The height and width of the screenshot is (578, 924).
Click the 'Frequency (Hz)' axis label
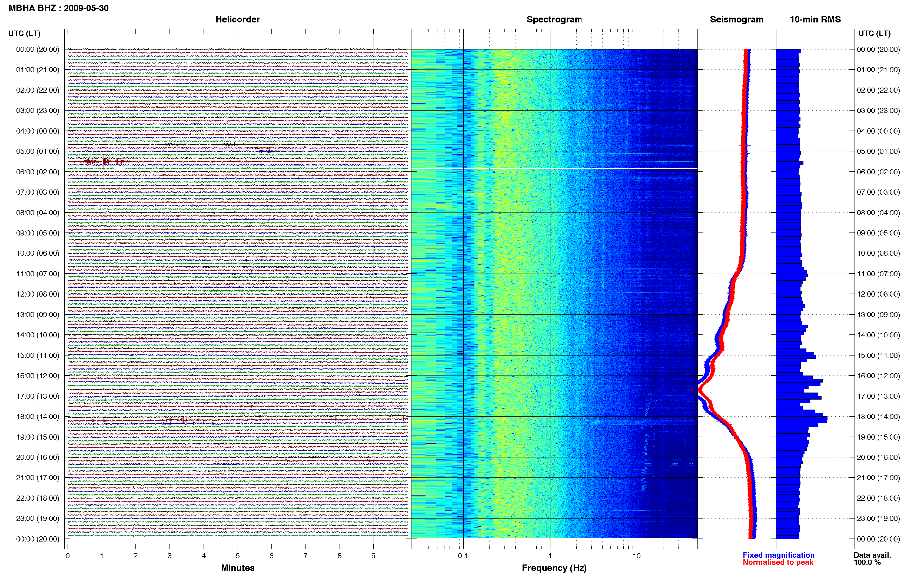554,568
